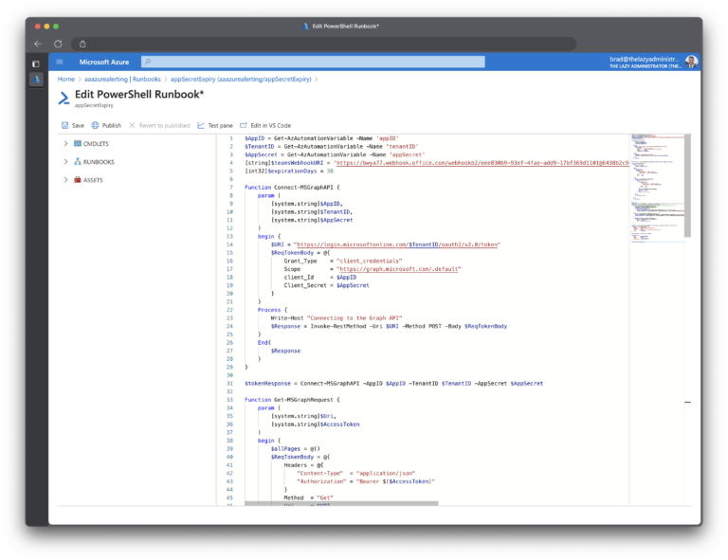Click 'Invoke-RestMethod' on line 24
This screenshot has height=560, width=728.
pos(338,327)
